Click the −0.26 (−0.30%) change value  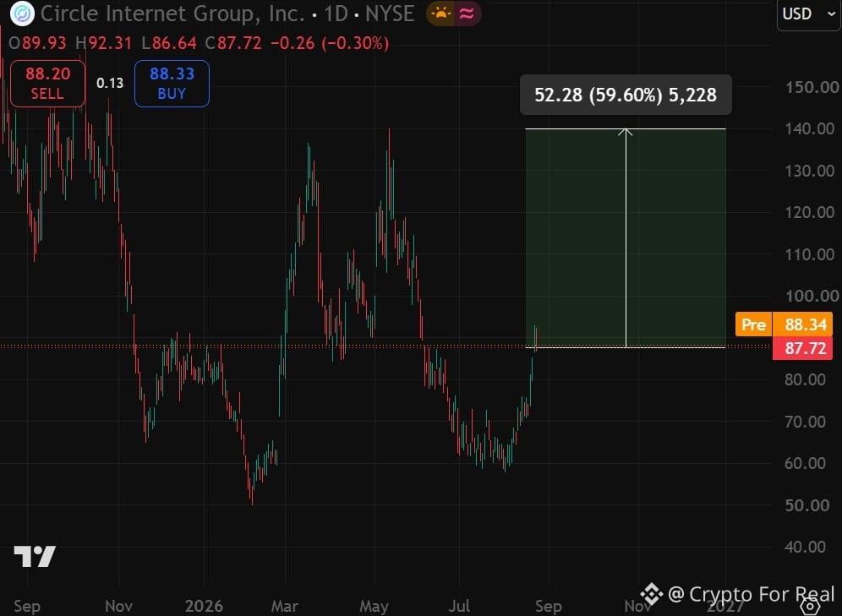point(330,43)
